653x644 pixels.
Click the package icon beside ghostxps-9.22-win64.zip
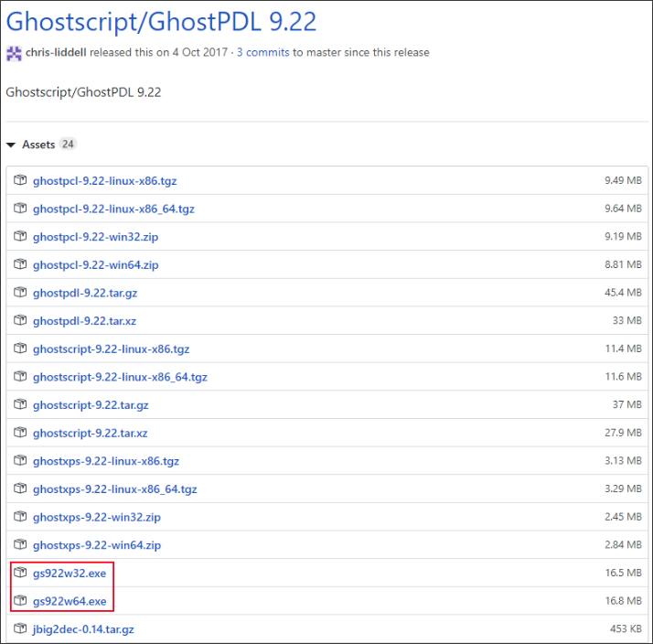[20, 545]
